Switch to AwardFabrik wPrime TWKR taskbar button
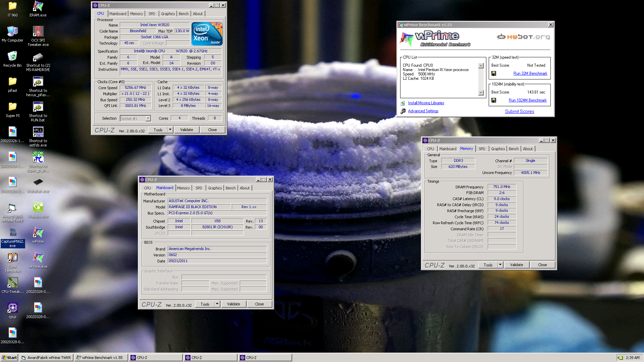The width and height of the screenshot is (644, 362). (46, 358)
